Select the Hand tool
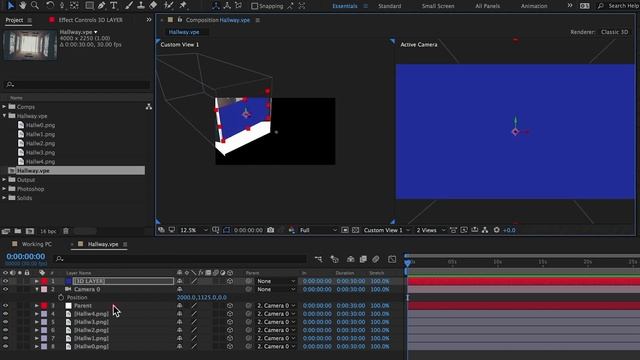Screen dimensions: 640x360 (x=23, y=5)
